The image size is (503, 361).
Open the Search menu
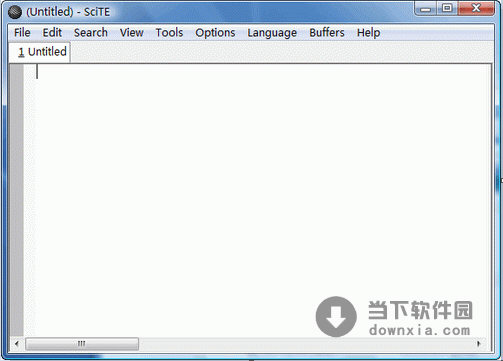click(91, 33)
